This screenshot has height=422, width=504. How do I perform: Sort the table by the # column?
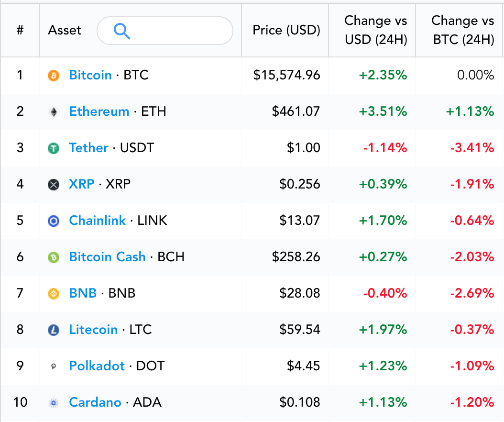[x=21, y=30]
